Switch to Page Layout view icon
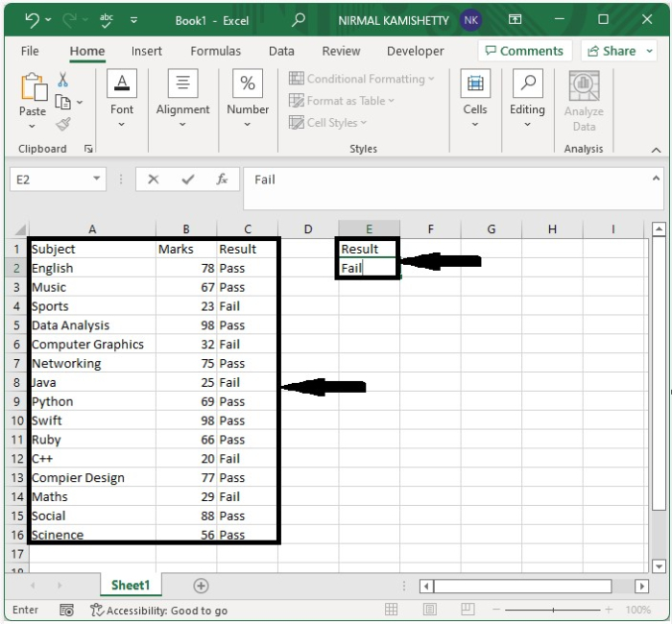This screenshot has width=672, height=624. pyautogui.click(x=429, y=609)
